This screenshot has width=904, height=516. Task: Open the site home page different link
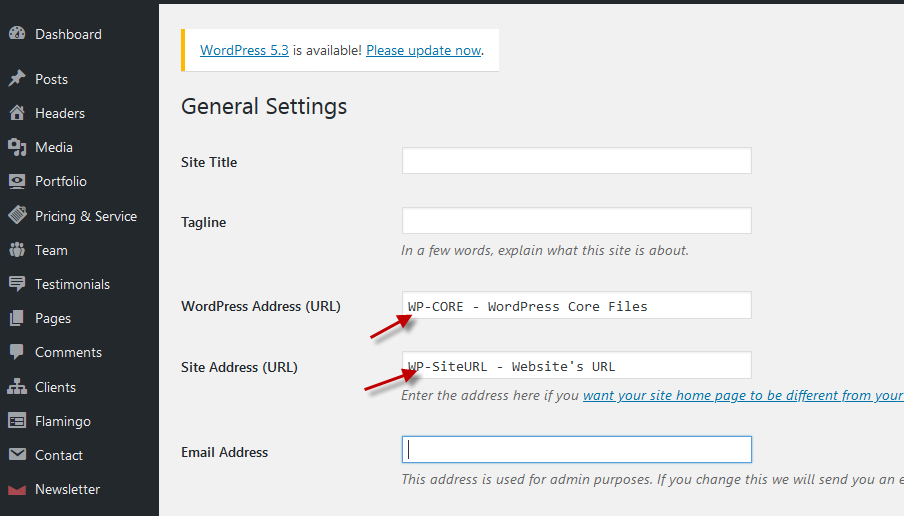point(743,395)
